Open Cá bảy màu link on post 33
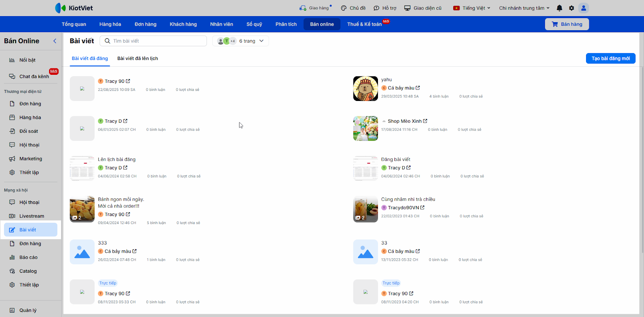The height and width of the screenshot is (317, 644). 401,251
